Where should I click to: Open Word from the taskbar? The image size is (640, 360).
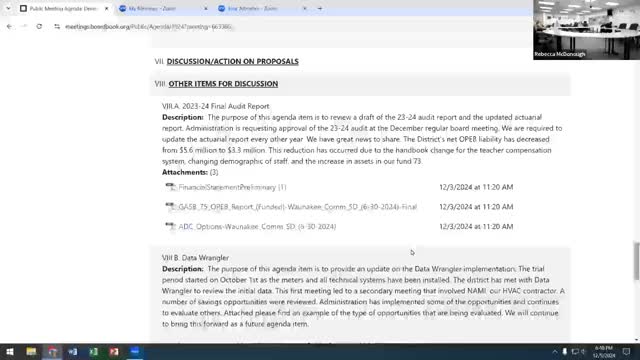point(73,351)
